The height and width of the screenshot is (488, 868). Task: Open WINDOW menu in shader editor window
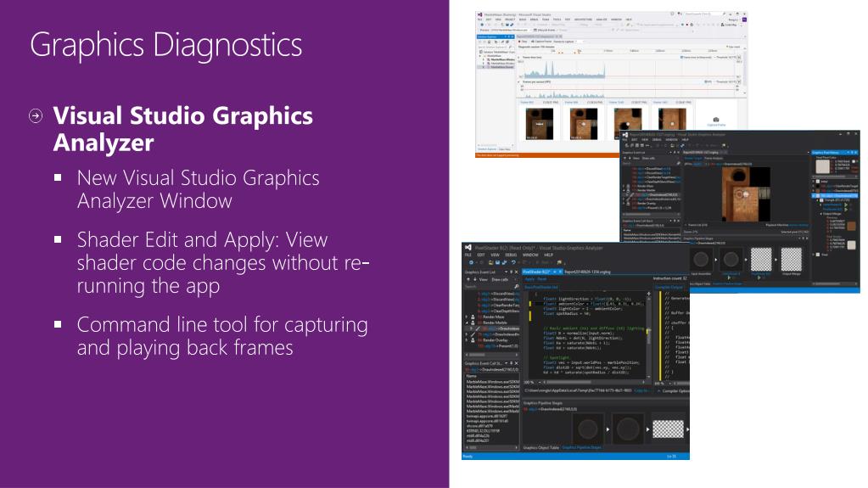click(x=530, y=255)
